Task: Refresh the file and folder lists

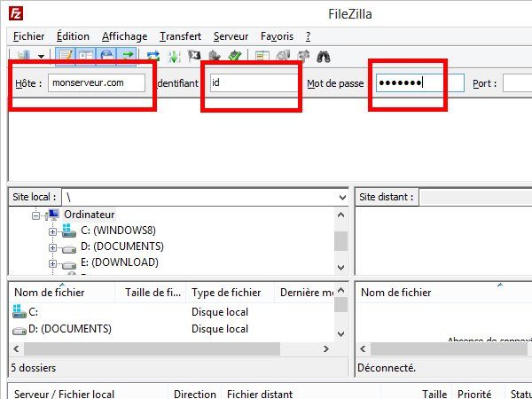Action: tap(153, 57)
